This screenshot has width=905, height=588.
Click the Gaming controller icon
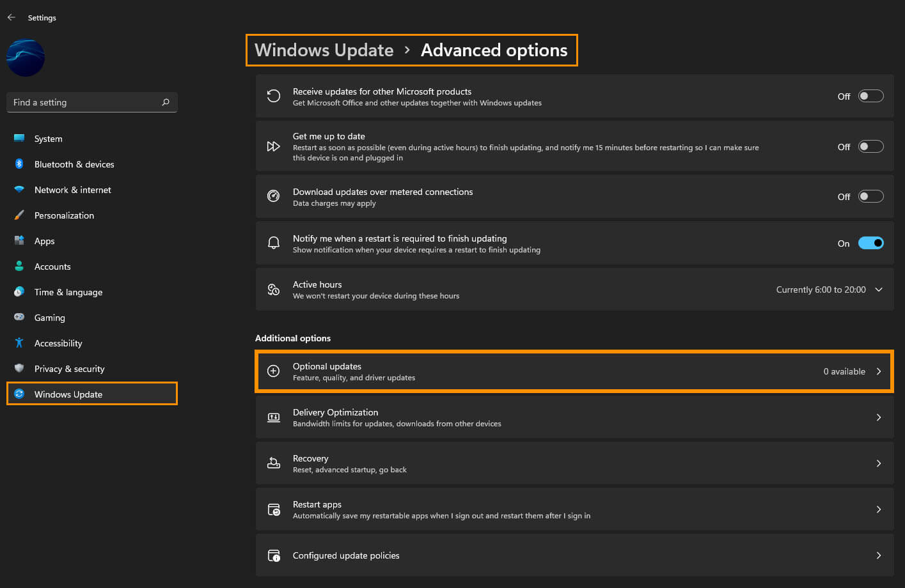pos(19,317)
